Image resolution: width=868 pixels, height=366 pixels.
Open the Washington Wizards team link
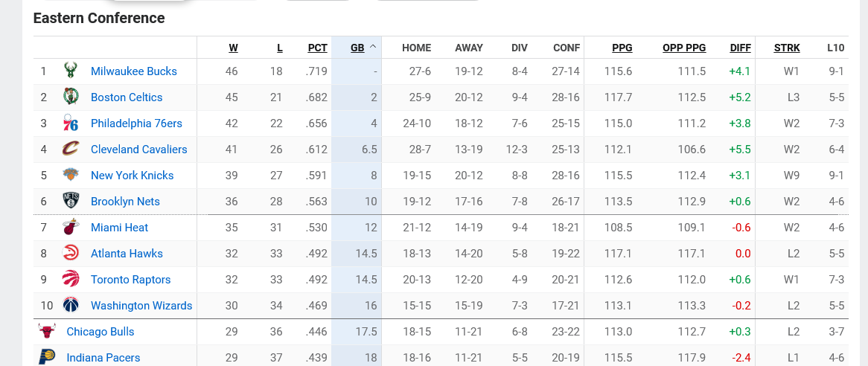(x=141, y=306)
